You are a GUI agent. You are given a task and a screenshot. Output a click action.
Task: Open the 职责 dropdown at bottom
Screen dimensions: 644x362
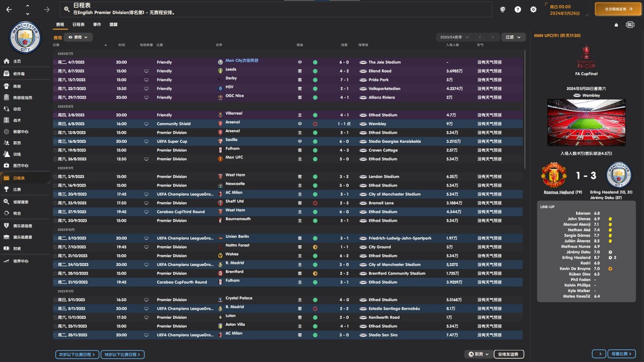point(478,354)
